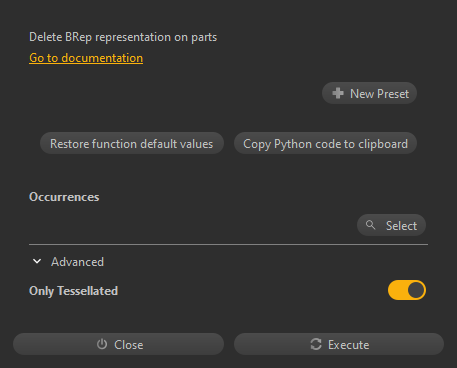
Task: Click the plus icon on New Preset
Action: (338, 93)
